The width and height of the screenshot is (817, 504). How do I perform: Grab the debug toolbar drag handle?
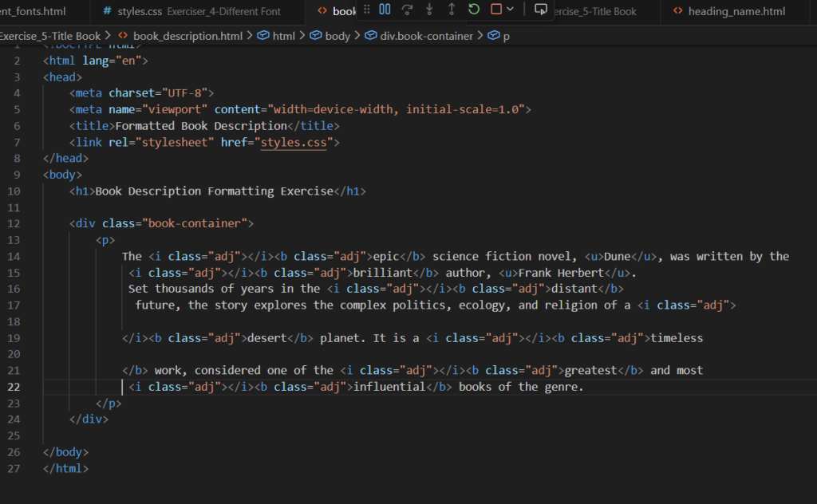366,10
